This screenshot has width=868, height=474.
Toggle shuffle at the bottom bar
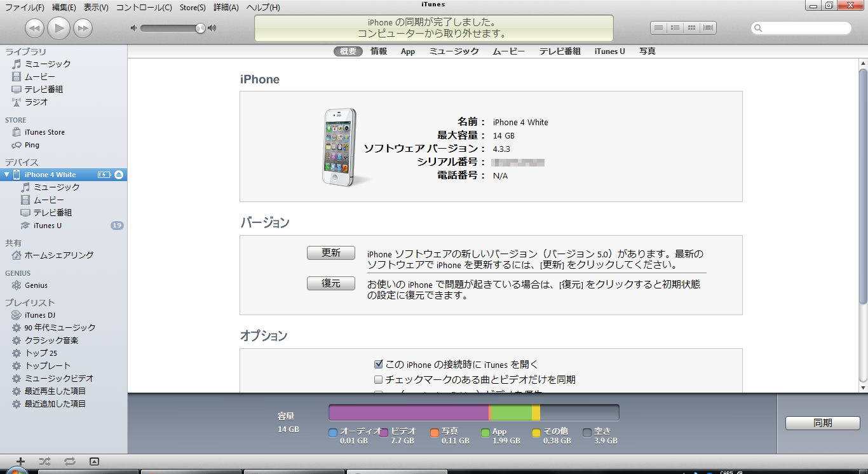click(44, 461)
